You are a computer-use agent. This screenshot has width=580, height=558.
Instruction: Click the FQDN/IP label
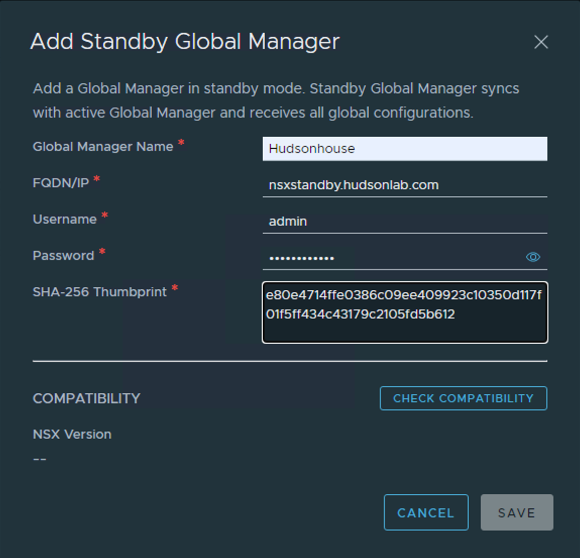61,183
